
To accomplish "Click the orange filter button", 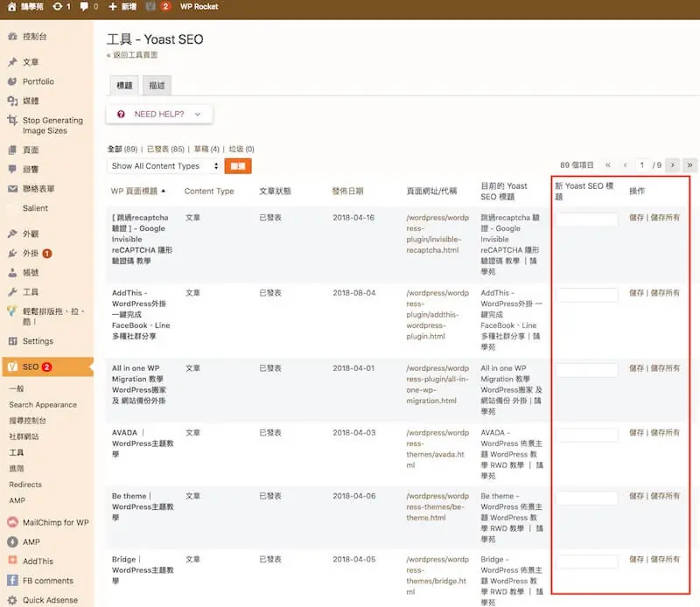I will [x=238, y=166].
